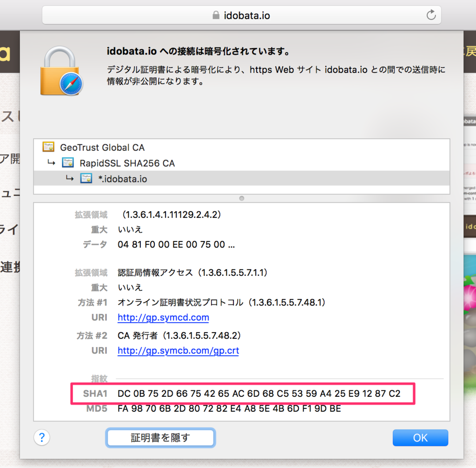This screenshot has width=476, height=468.
Task: Select *.idobata.io certificate row
Action: pyautogui.click(x=241, y=178)
